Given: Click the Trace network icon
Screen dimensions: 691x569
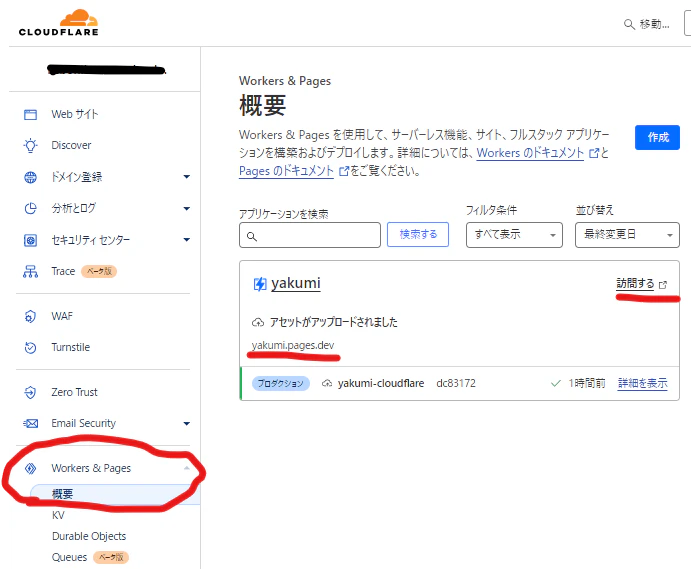Looking at the screenshot, I should 30,271.
